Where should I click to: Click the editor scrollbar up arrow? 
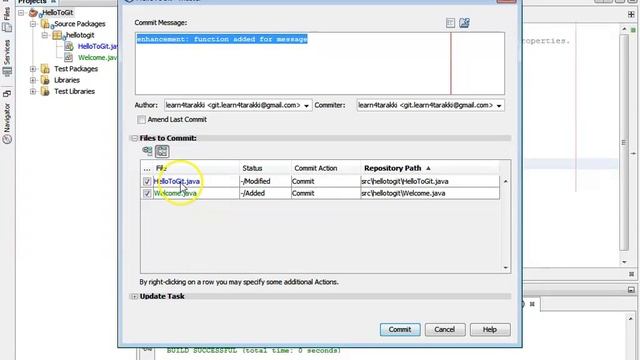624,29
